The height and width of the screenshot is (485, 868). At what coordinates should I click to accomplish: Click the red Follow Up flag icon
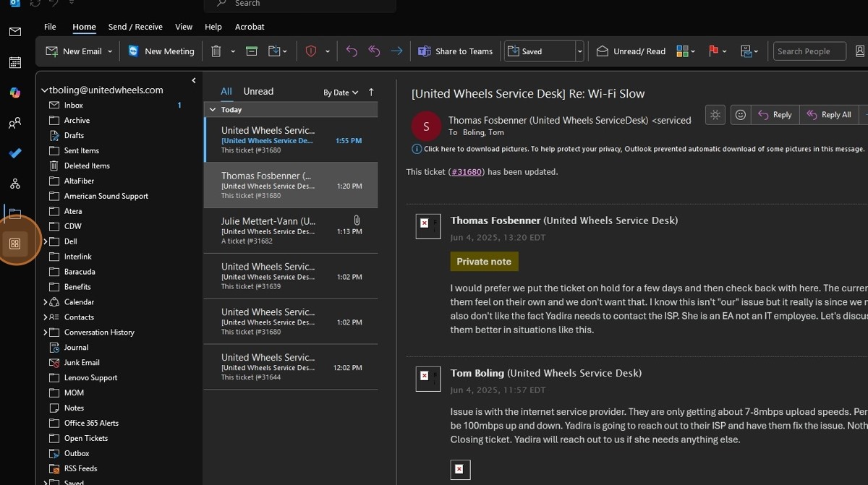click(x=714, y=51)
